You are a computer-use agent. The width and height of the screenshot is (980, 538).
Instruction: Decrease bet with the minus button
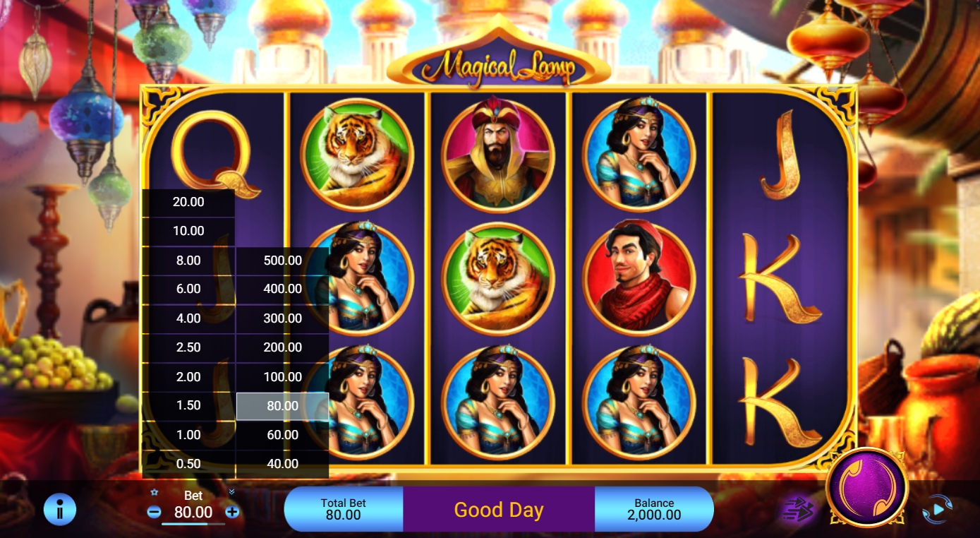click(x=155, y=512)
